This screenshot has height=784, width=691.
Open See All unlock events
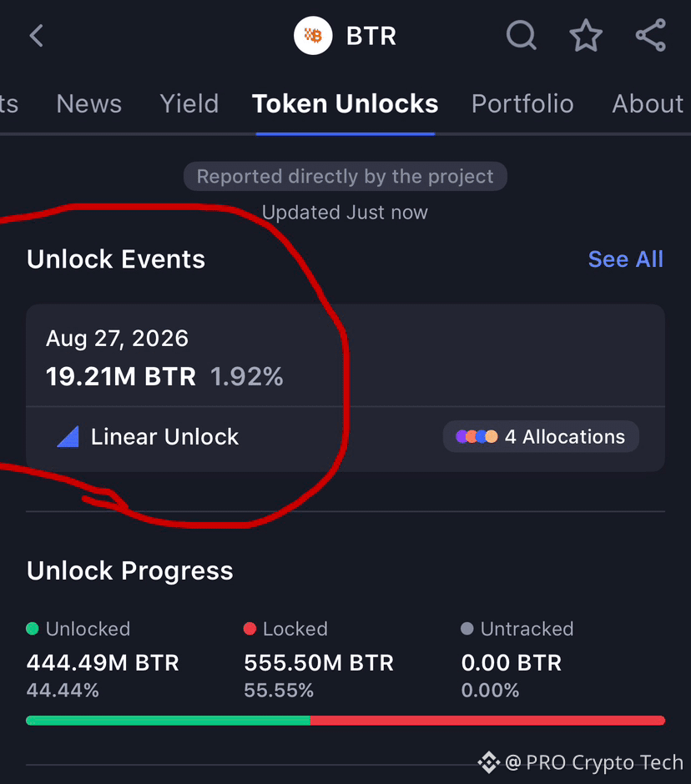[x=625, y=259]
